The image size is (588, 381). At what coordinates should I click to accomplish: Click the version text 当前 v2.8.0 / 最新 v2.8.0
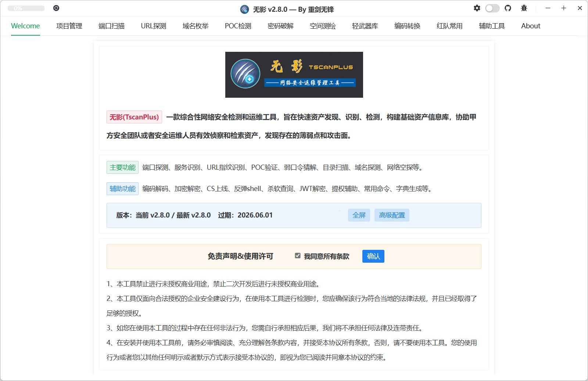point(173,215)
